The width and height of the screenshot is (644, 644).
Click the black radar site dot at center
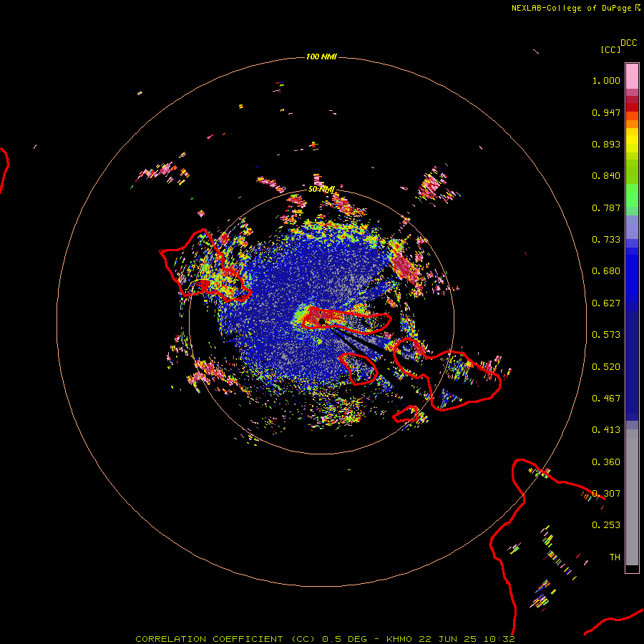pos(322,321)
